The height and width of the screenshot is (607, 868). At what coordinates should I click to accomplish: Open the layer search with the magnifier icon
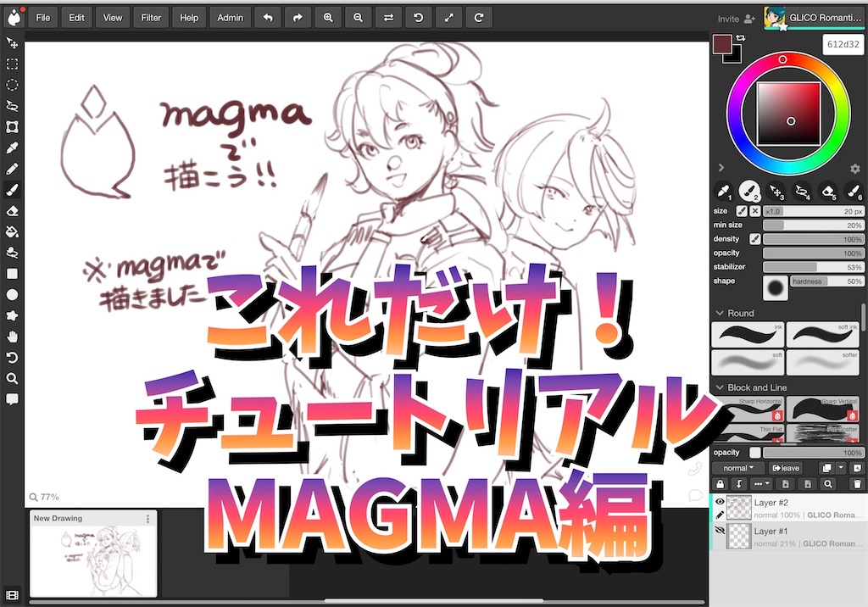click(828, 483)
